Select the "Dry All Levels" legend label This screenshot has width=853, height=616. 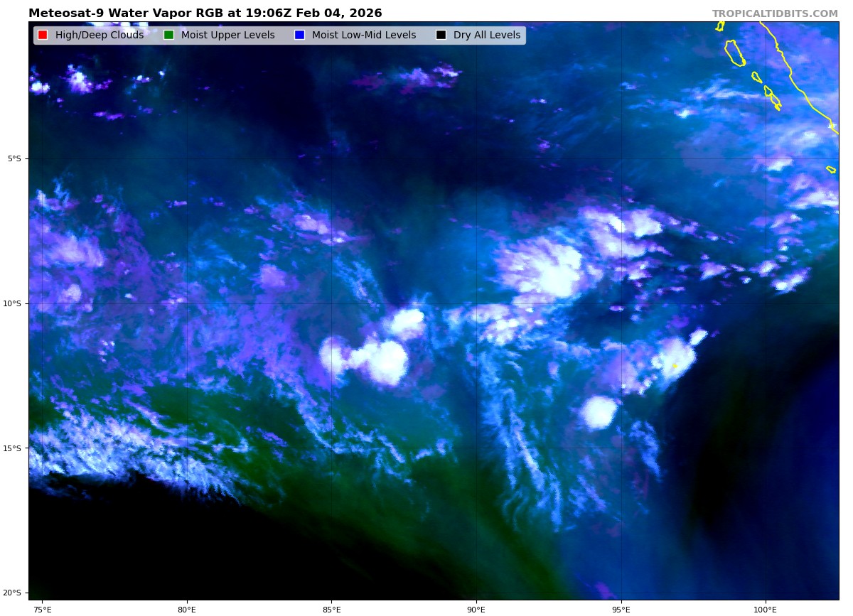pos(487,36)
